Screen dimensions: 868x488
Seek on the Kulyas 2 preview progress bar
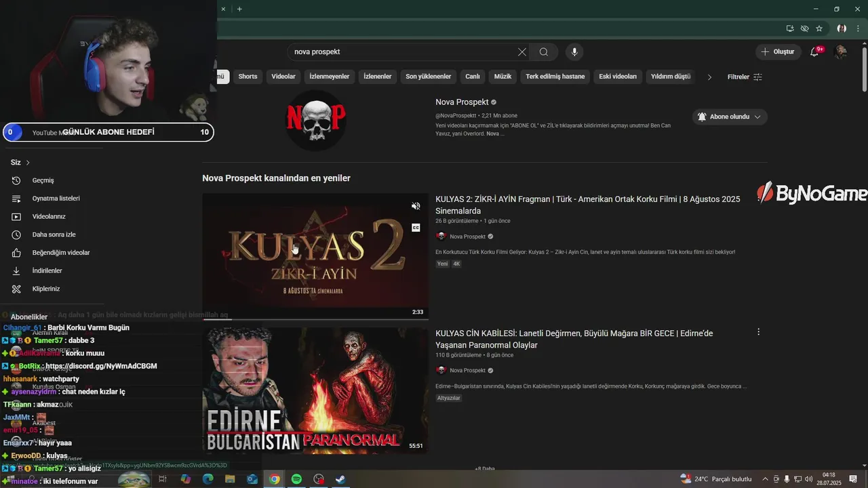tap(315, 319)
